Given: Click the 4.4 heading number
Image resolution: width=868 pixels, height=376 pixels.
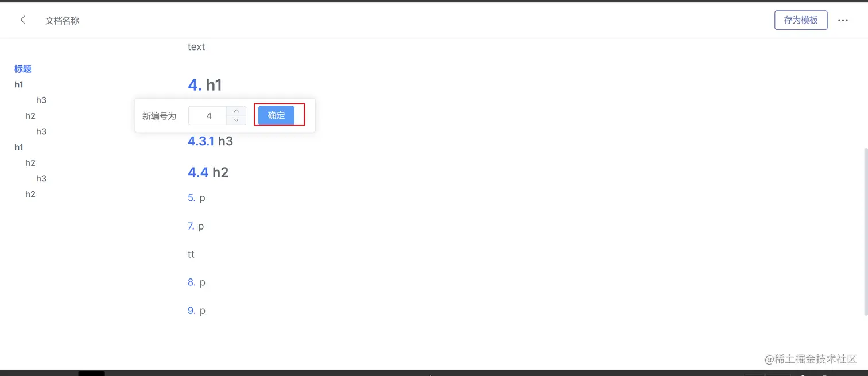Looking at the screenshot, I should [198, 172].
